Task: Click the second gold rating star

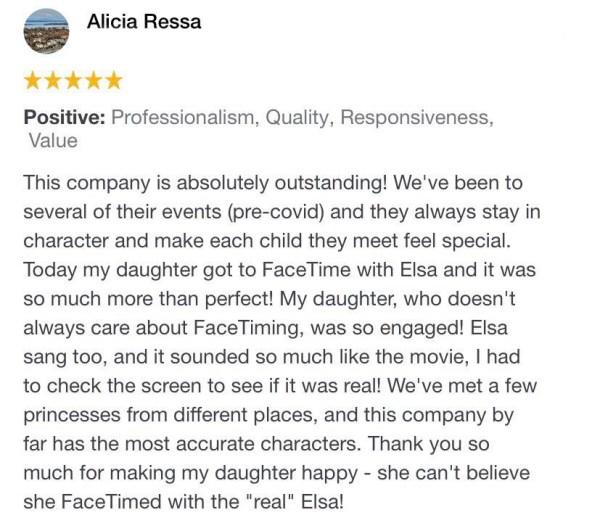Action: click(x=53, y=80)
